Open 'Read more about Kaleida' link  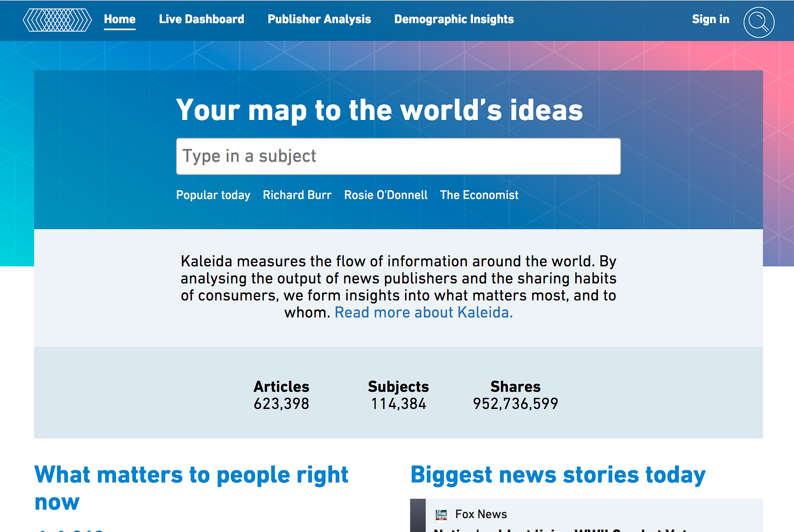pyautogui.click(x=424, y=312)
